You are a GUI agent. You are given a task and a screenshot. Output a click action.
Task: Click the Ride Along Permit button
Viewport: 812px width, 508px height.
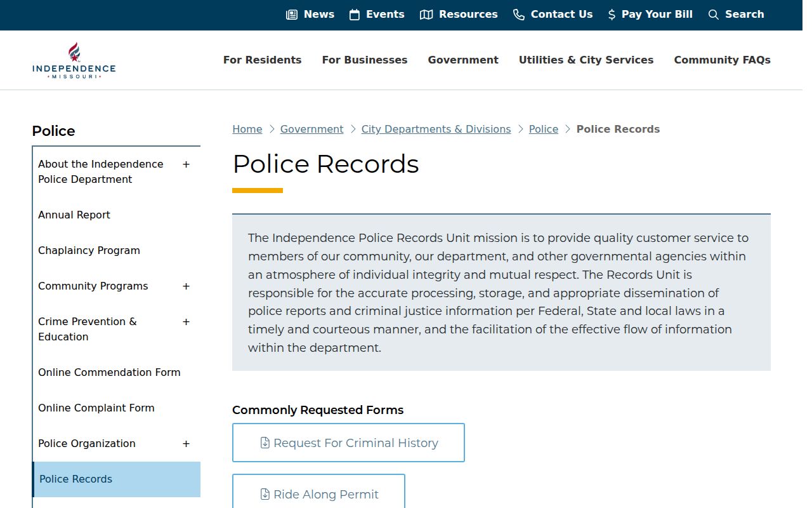tap(318, 491)
